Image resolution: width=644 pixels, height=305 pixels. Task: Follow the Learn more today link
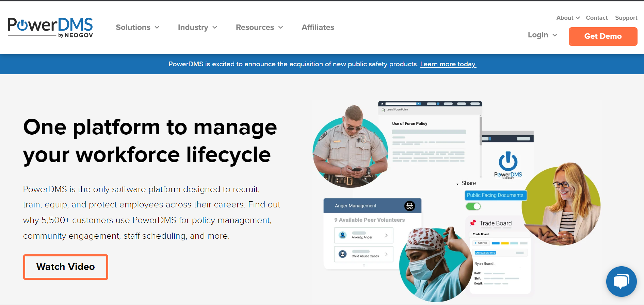tap(448, 64)
